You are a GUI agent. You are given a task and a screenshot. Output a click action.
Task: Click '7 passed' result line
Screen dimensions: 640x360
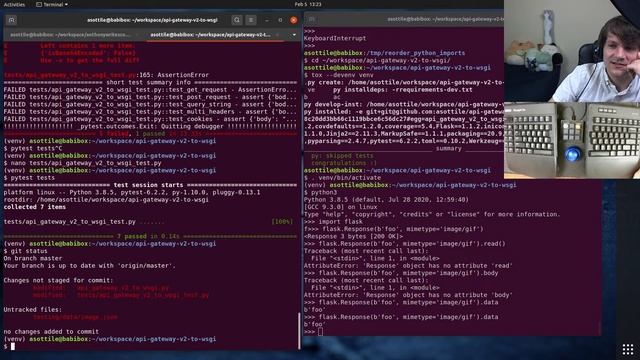tap(150, 236)
